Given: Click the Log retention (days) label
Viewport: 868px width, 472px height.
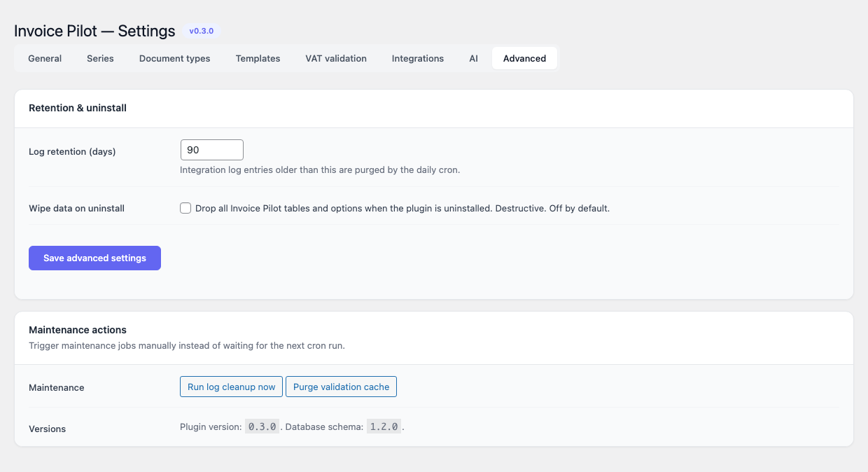Looking at the screenshot, I should (x=72, y=151).
